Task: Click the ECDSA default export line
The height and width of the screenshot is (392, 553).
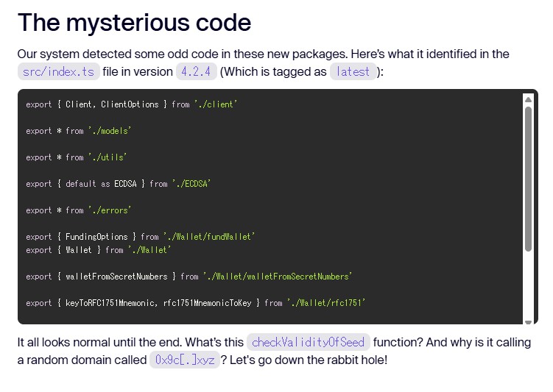Action: [x=118, y=184]
